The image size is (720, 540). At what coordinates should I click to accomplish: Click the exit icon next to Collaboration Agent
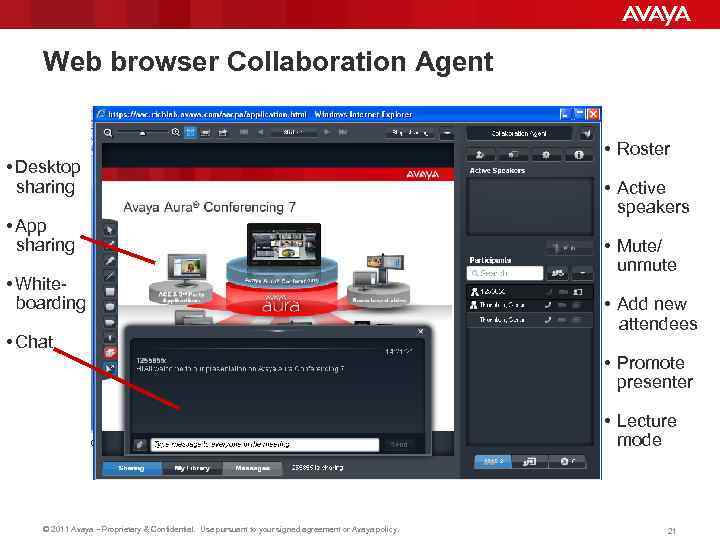click(585, 134)
